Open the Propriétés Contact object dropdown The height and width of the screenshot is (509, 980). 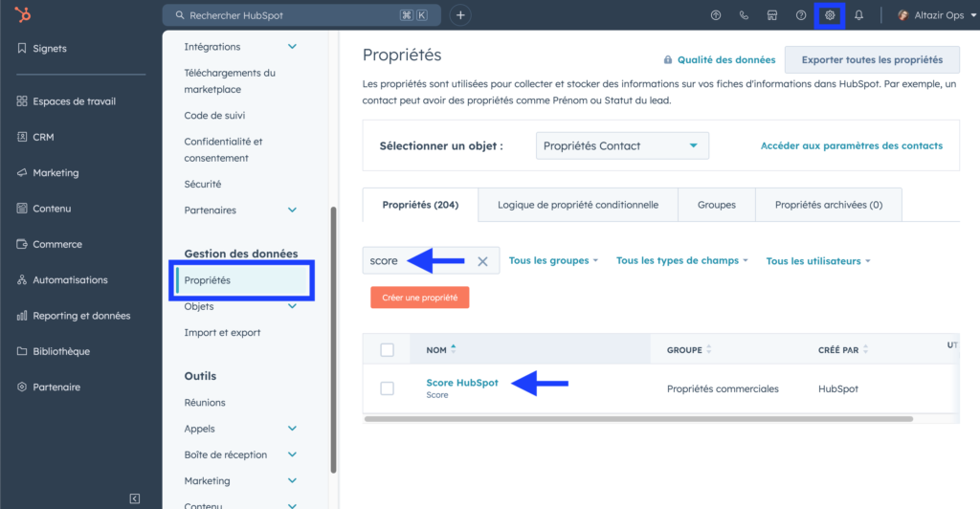tap(622, 145)
